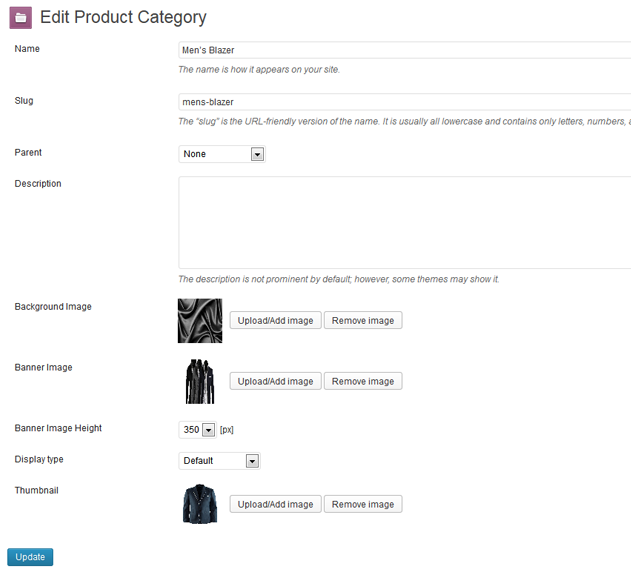Click the Slug field label
The height and width of the screenshot is (579, 631).
(24, 101)
